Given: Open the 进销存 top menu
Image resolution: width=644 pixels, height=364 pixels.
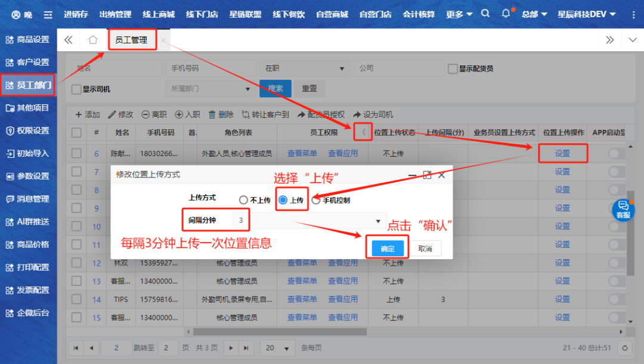Looking at the screenshot, I should click(x=76, y=14).
